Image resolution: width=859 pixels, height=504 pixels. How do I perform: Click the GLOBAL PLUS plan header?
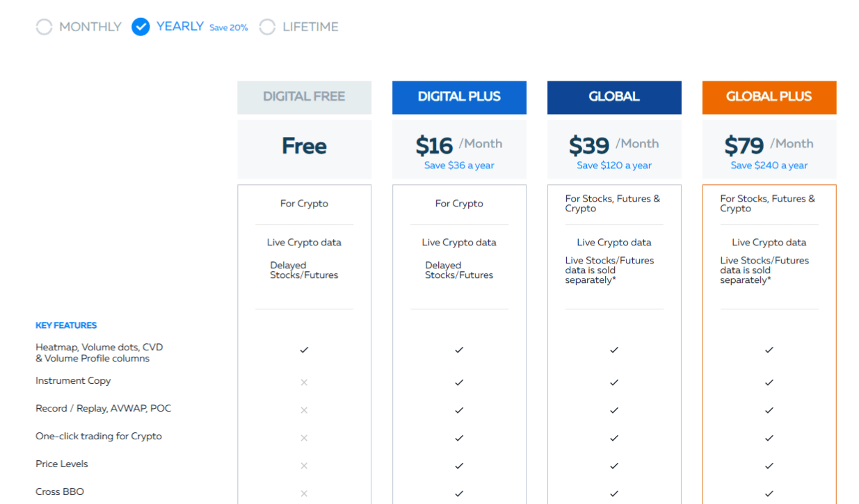click(769, 97)
